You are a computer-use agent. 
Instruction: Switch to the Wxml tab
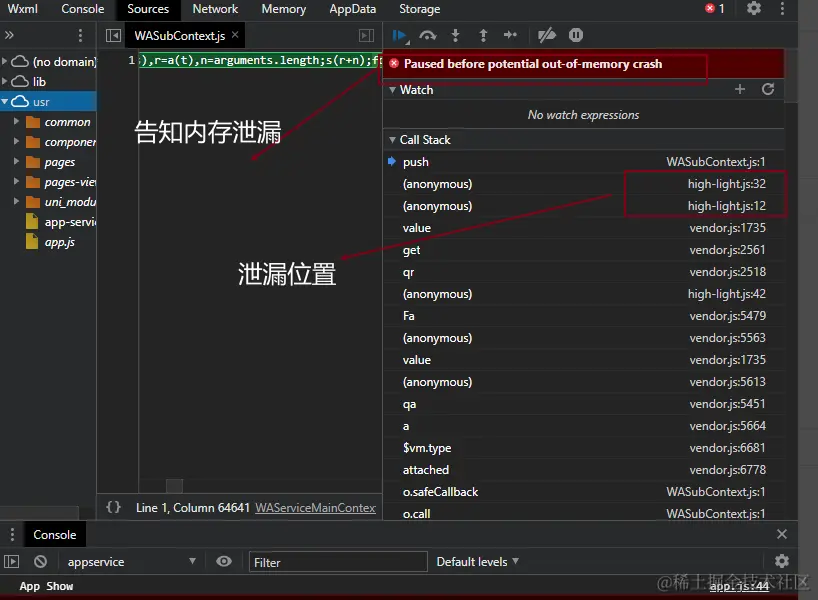click(x=22, y=9)
